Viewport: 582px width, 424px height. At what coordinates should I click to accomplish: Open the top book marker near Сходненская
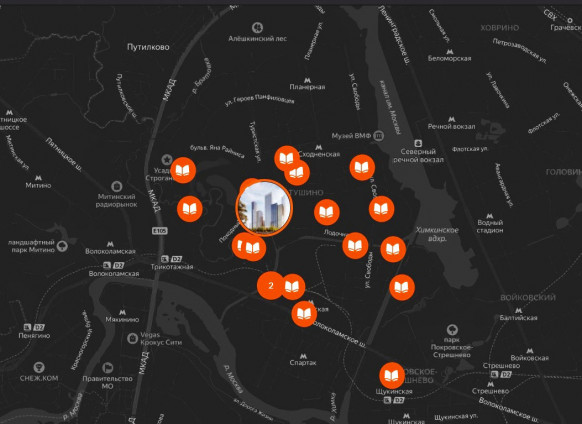(x=287, y=158)
